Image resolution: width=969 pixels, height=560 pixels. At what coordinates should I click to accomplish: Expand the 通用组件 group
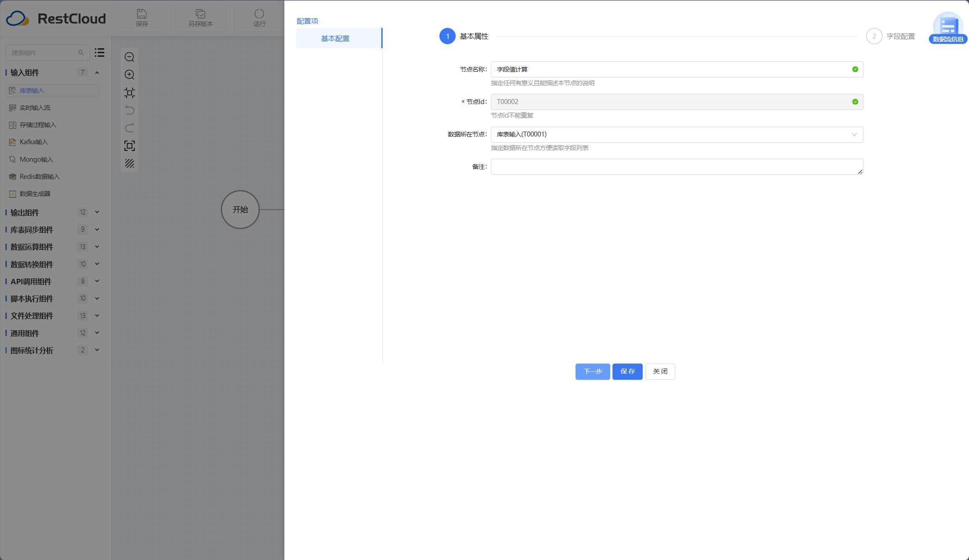(97, 333)
